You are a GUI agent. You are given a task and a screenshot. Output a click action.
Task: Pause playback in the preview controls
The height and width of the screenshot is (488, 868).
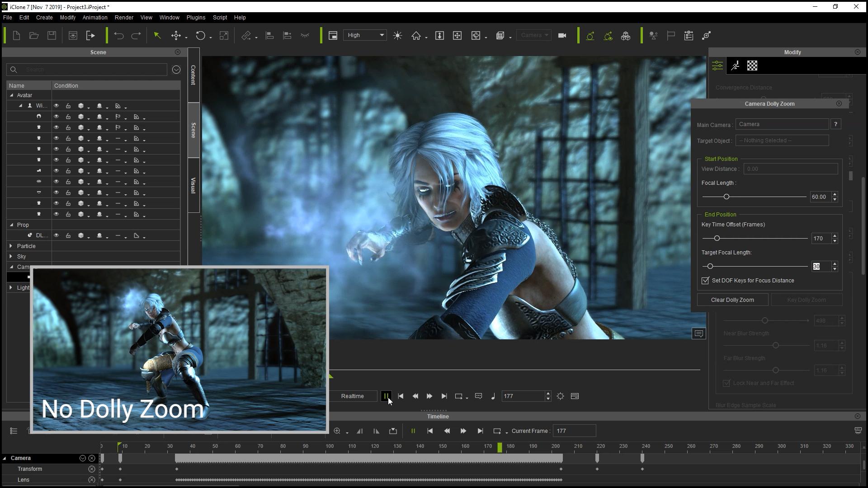pyautogui.click(x=386, y=396)
